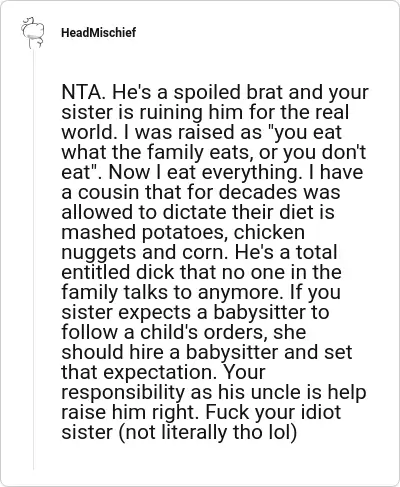Click the text "family talks to anymore."
Viewport: 400px width, 487px height.
point(173,292)
